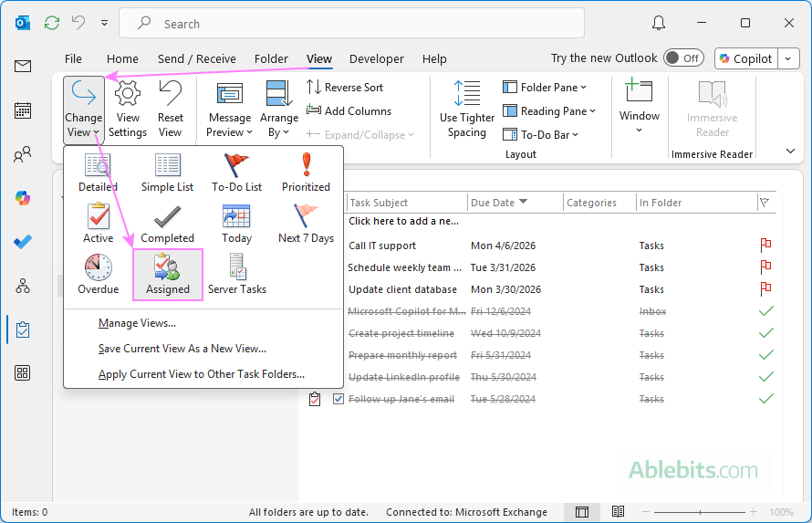Viewport: 812px width, 523px height.
Task: Collapse the Change View dropdown
Action: [x=83, y=110]
